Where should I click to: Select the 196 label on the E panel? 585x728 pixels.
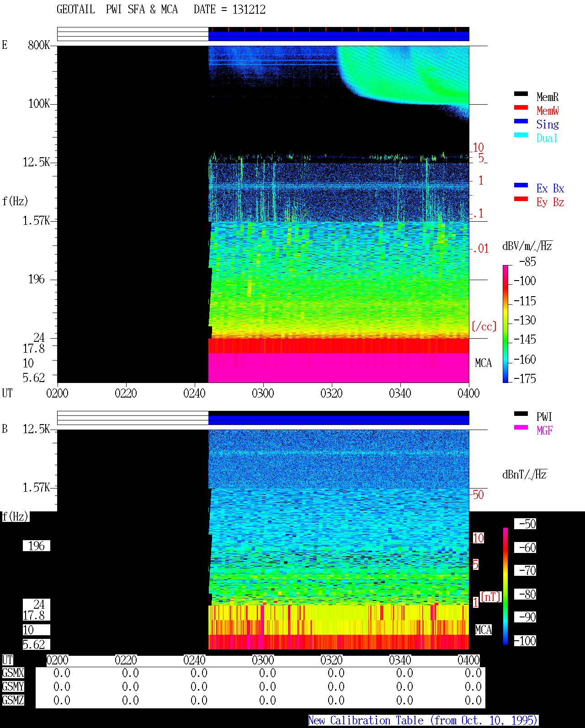point(37,279)
